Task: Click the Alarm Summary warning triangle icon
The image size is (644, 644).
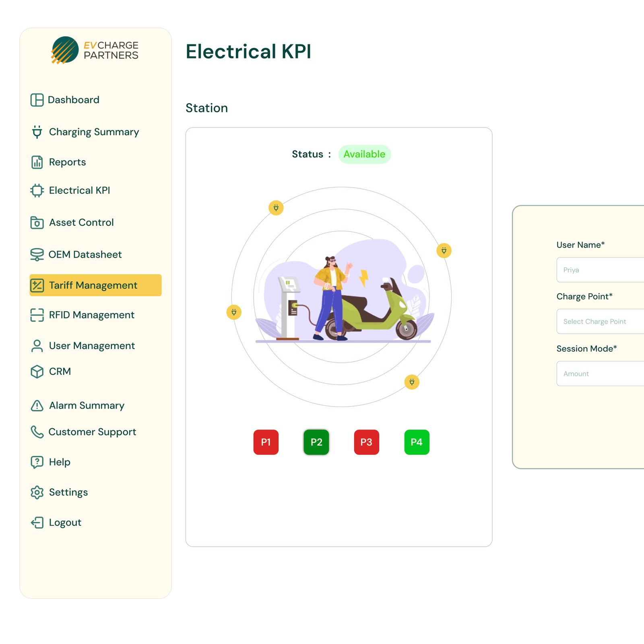Action: coord(37,405)
